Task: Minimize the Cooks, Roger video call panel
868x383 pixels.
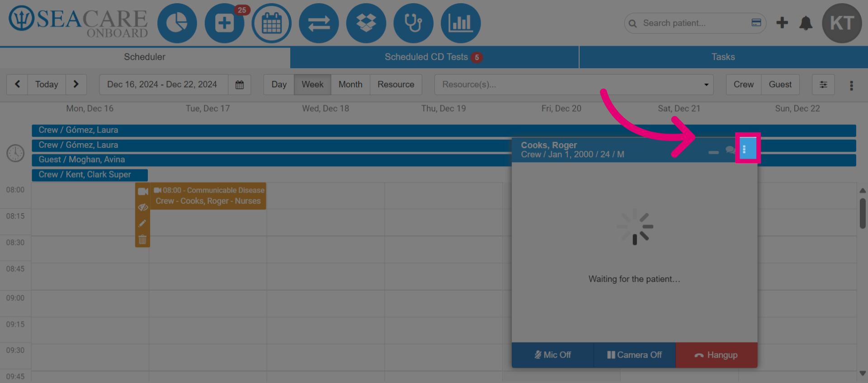Action: (713, 152)
